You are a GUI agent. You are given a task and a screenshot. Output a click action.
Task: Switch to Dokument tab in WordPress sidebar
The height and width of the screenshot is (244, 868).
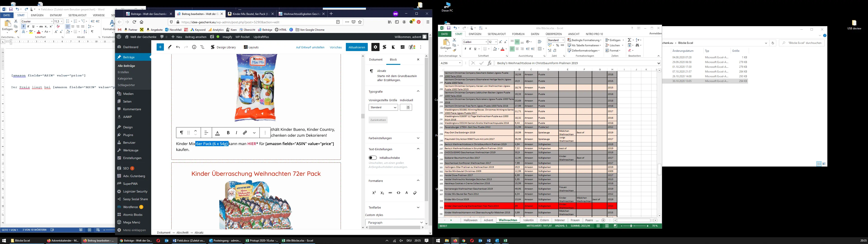point(376,59)
